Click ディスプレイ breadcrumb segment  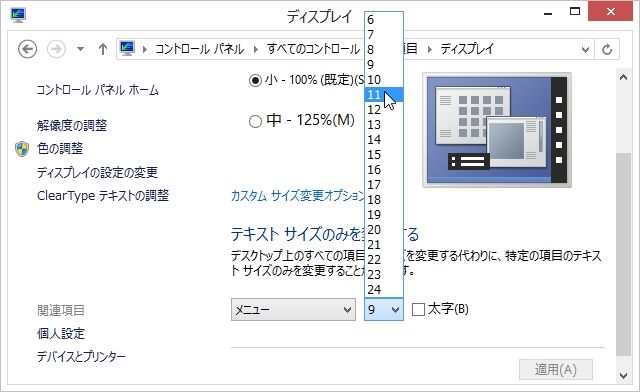click(467, 49)
